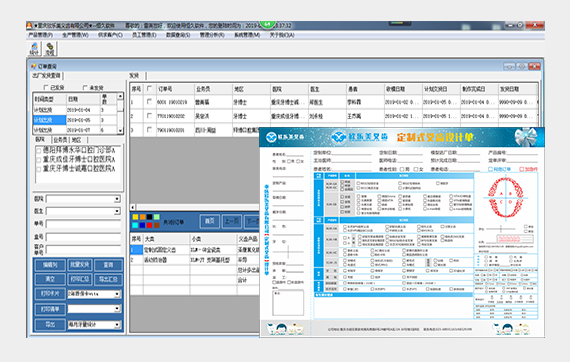Pick the dark blue color swatch
Screen dimensions: 570x362
[142, 225]
